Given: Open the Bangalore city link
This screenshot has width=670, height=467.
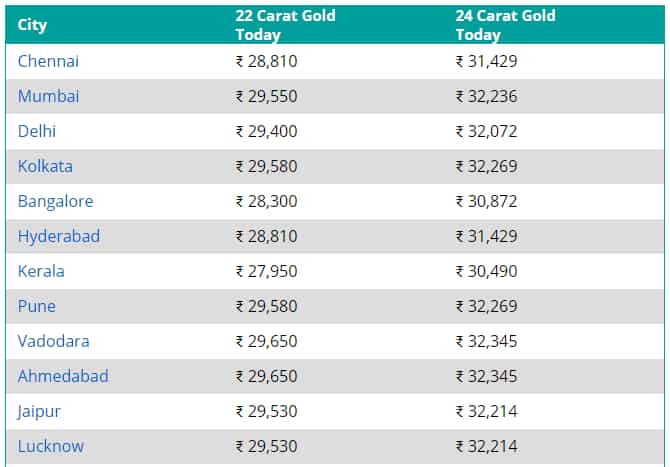Looking at the screenshot, I should 56,201.
